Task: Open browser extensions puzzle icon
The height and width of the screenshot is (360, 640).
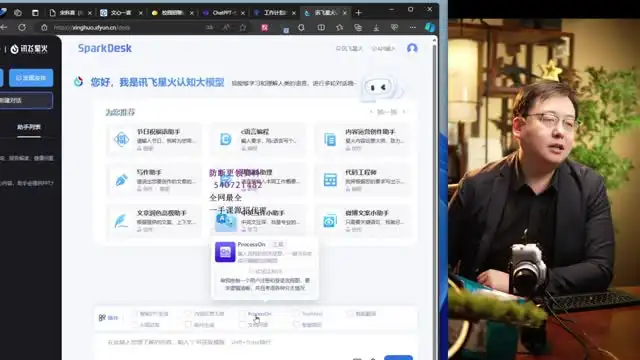Action: pyautogui.click(x=301, y=27)
